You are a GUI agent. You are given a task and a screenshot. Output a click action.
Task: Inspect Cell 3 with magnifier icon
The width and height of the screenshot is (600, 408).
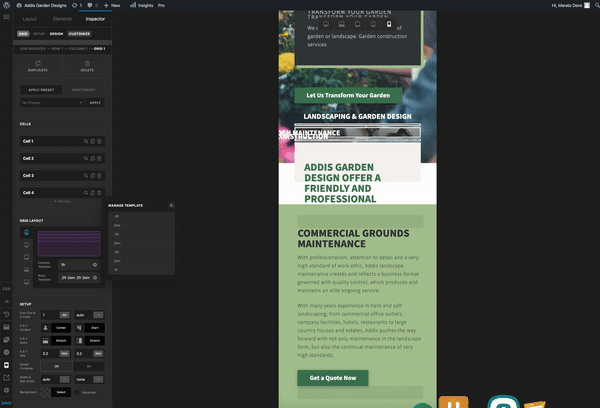point(86,176)
